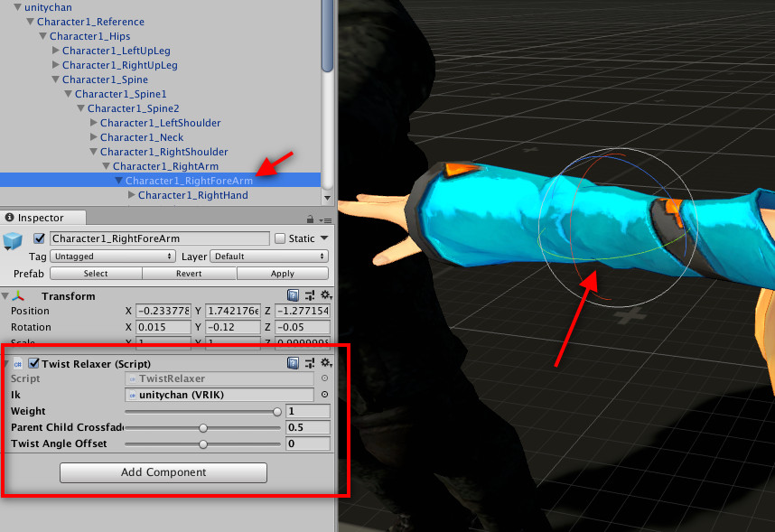
Task: Edit Rotation X value field
Action: 163,327
